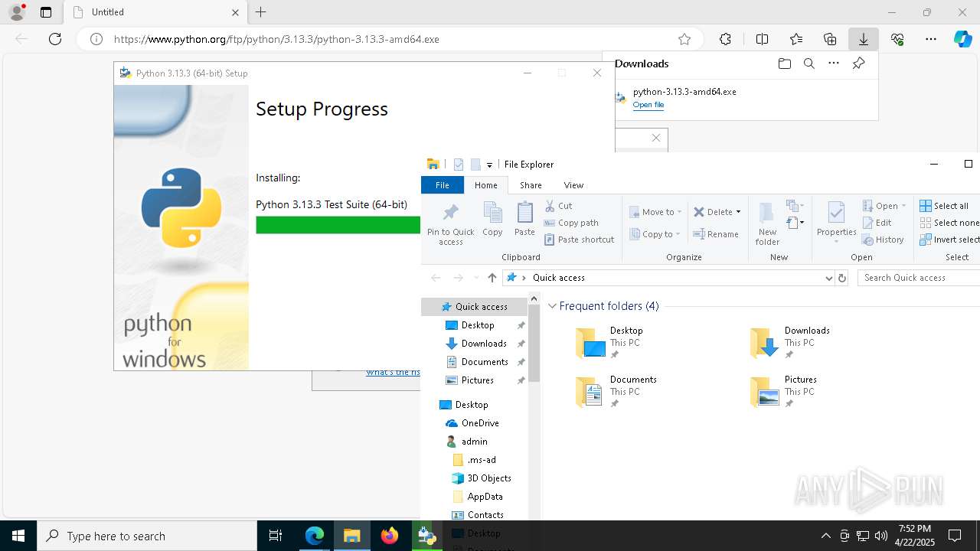Viewport: 980px width, 551px height.
Task: Select pinned Downloads in the navigation pane
Action: click(x=484, y=344)
